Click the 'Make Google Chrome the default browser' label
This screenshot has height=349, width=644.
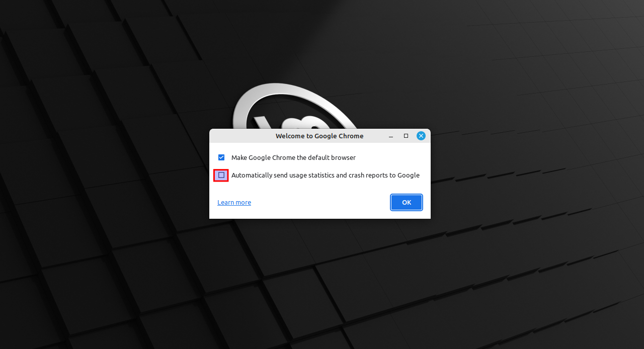tap(293, 157)
